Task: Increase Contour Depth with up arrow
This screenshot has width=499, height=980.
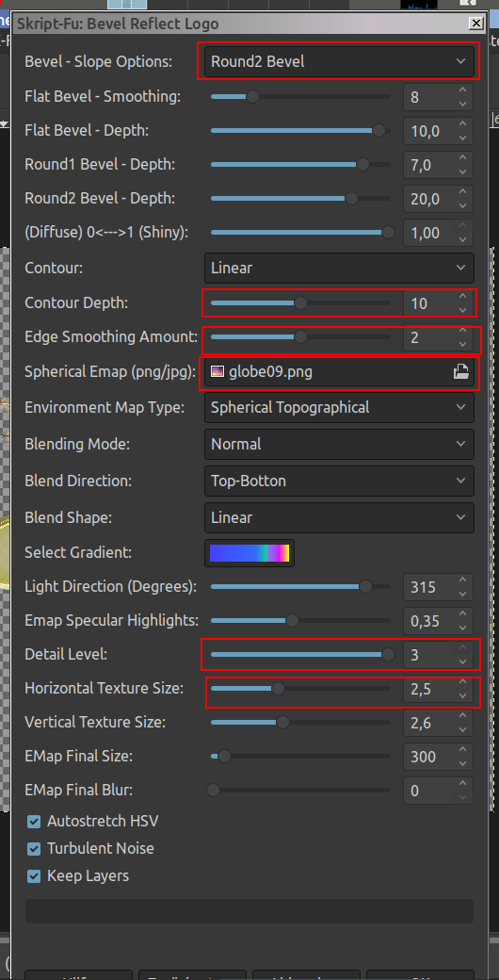Action: click(x=462, y=296)
